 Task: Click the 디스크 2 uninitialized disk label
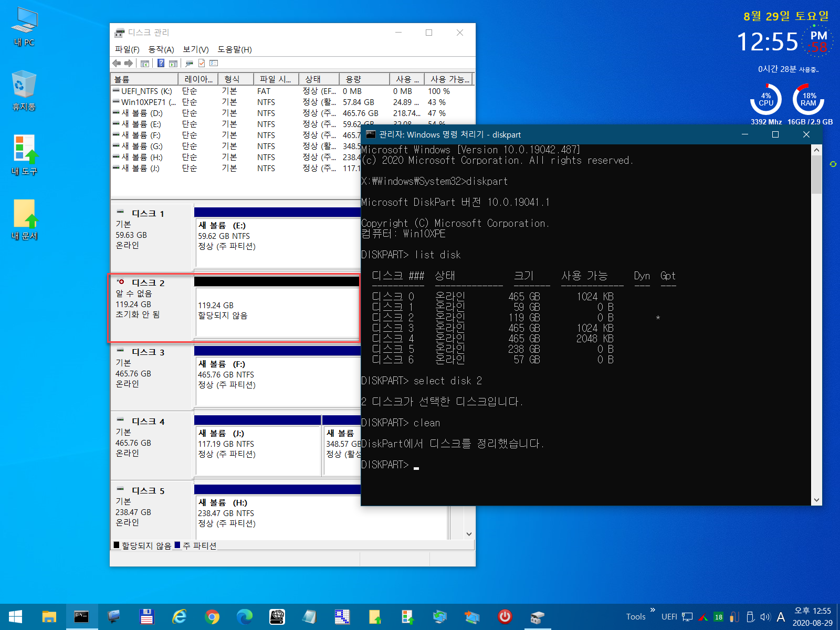click(x=152, y=307)
